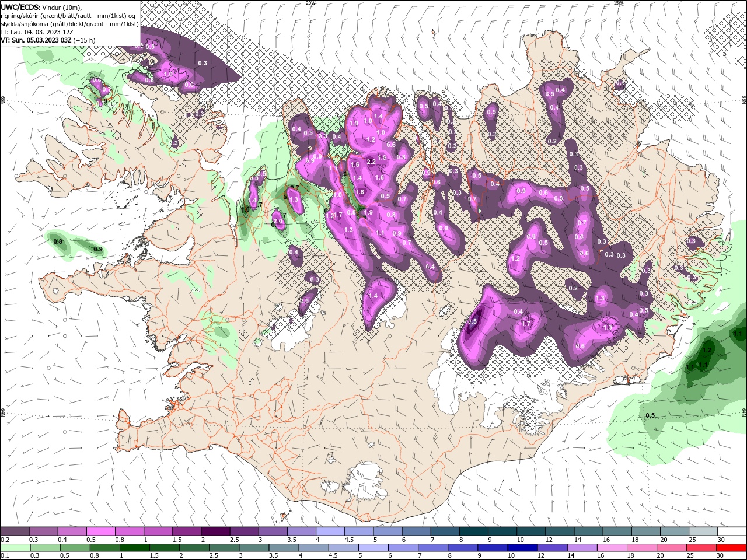747x560 pixels.
Task: Click the rain legend swatch starting at 12
Action: 551,547
